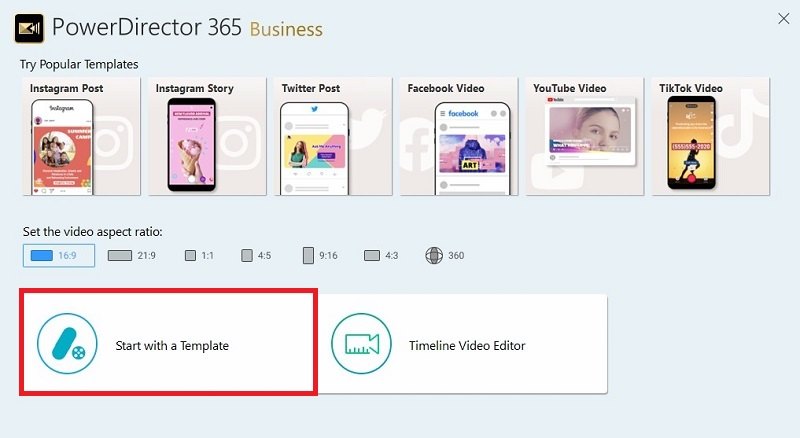Screen dimensions: 800x438
Task: Open the Instagram Post template
Action: pyautogui.click(x=82, y=136)
